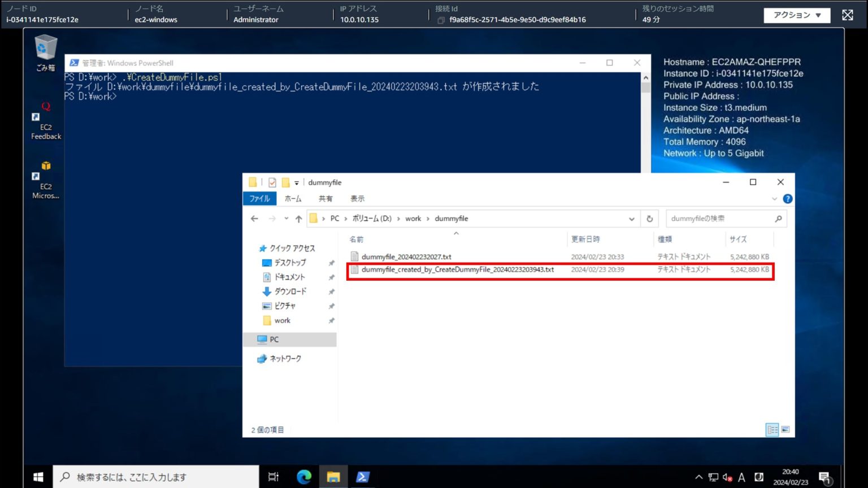Click the Properties icon in Quick Access Toolbar

272,182
